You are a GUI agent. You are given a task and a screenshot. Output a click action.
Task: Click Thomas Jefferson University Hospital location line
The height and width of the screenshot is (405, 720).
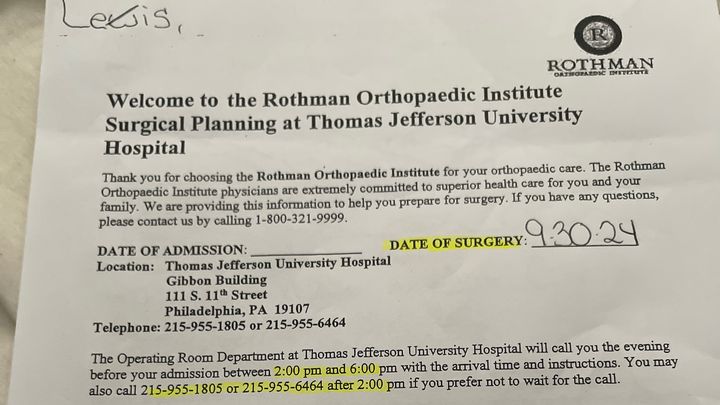point(278,264)
